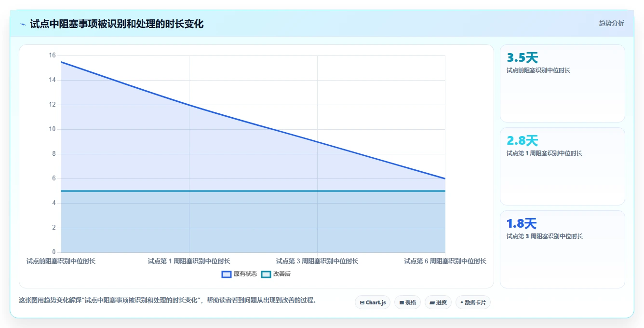Click the y-axis value 10
644x328 pixels.
point(53,129)
